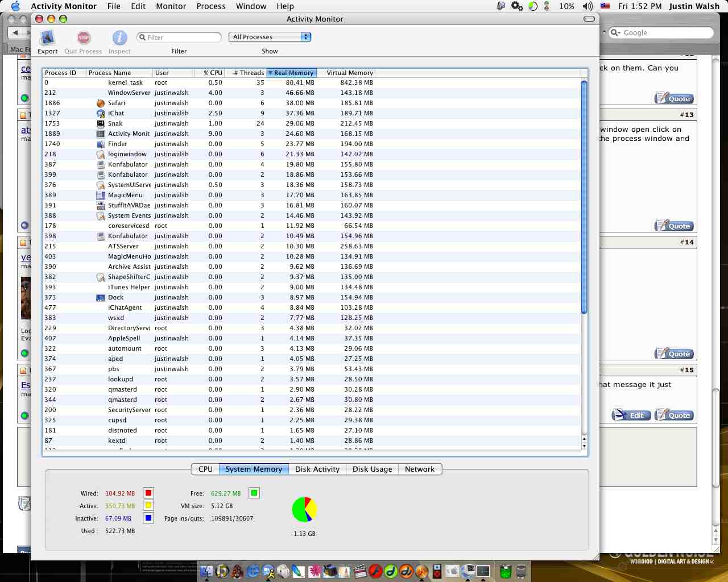This screenshot has width=728, height=582.
Task: Select the Finder process icon in the list
Action: click(x=101, y=144)
